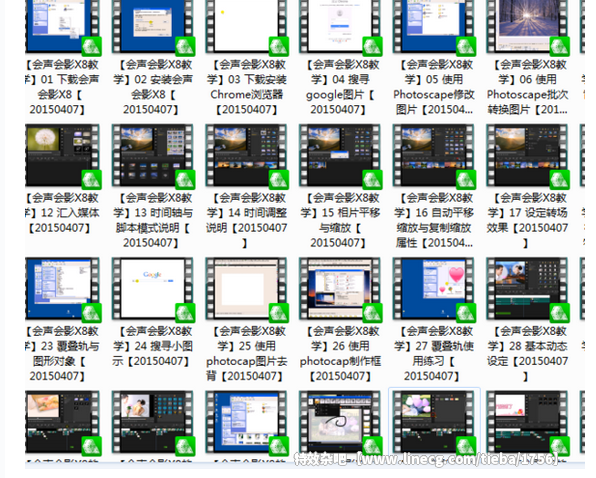Select the highlighted thumbnail showing purple flowers
This screenshot has height=478, width=596.
pyautogui.click(x=433, y=422)
